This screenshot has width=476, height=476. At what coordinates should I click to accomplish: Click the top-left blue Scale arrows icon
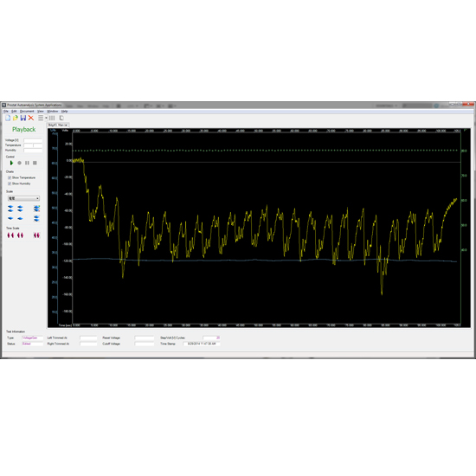pos(10,209)
